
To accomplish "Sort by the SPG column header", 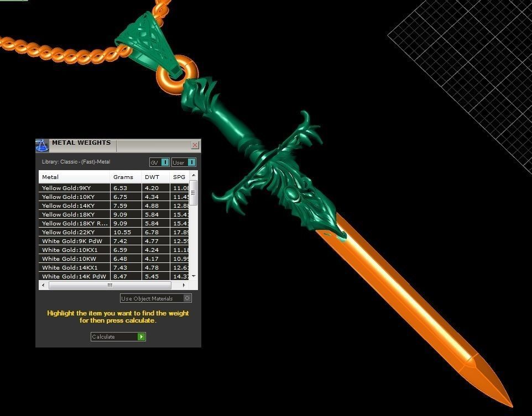I will (180, 177).
